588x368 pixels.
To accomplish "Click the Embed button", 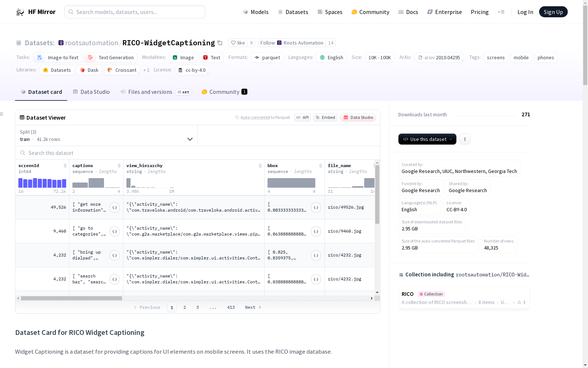I will point(325,117).
